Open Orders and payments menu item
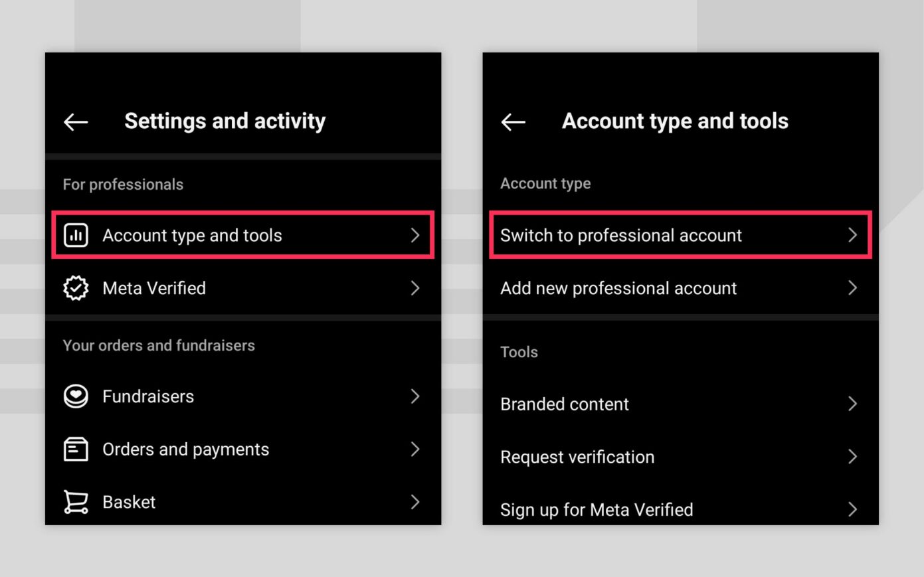 point(186,450)
